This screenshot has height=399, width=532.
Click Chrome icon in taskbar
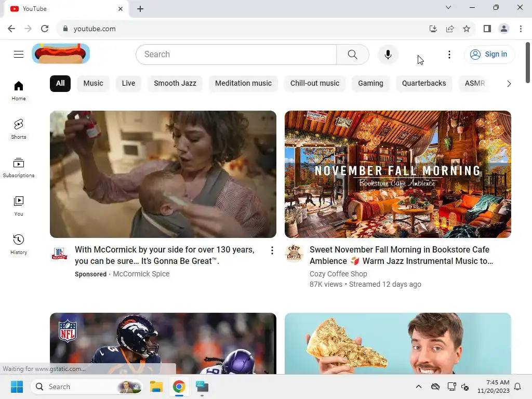(179, 387)
